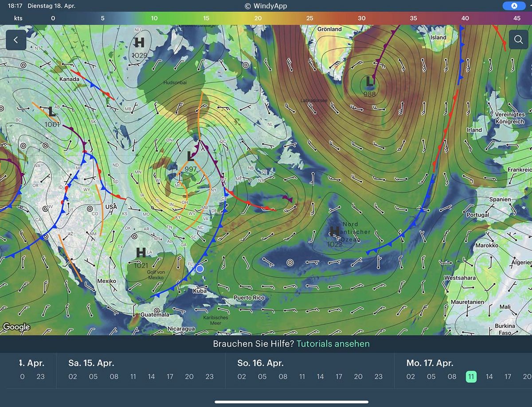The width and height of the screenshot is (532, 407).
Task: Select hour 08 on So. 16. Apr.
Action: tap(283, 377)
